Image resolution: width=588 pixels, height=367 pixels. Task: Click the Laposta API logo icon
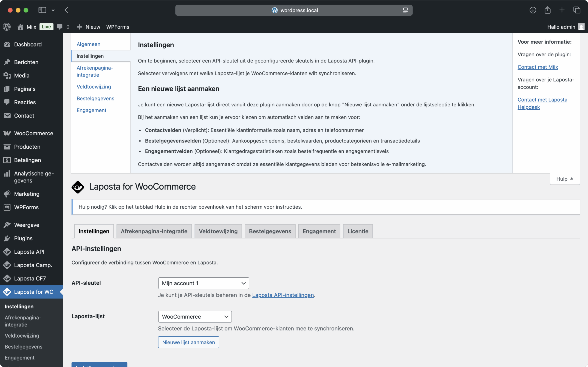(x=7, y=252)
